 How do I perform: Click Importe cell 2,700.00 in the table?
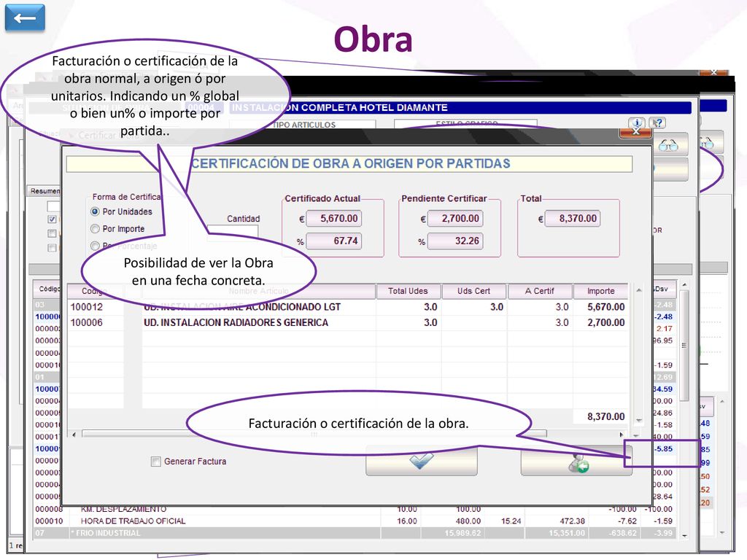[x=605, y=323]
